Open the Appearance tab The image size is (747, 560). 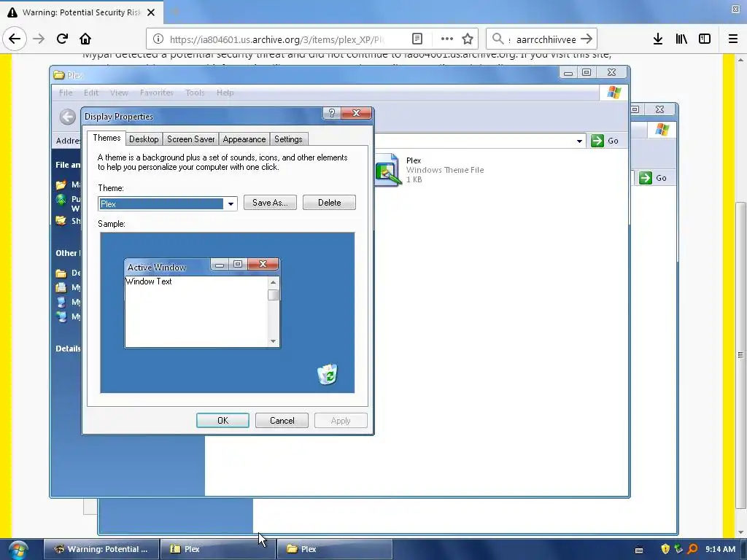(244, 139)
